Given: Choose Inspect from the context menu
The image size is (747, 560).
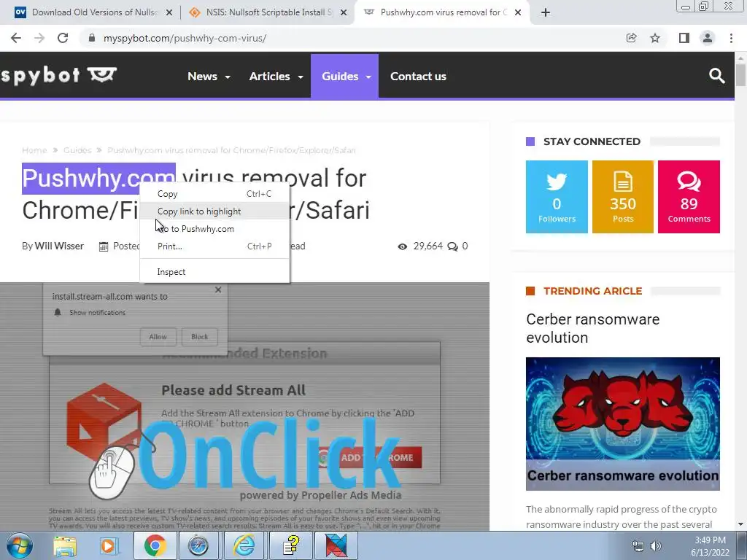Looking at the screenshot, I should click(x=214, y=272).
